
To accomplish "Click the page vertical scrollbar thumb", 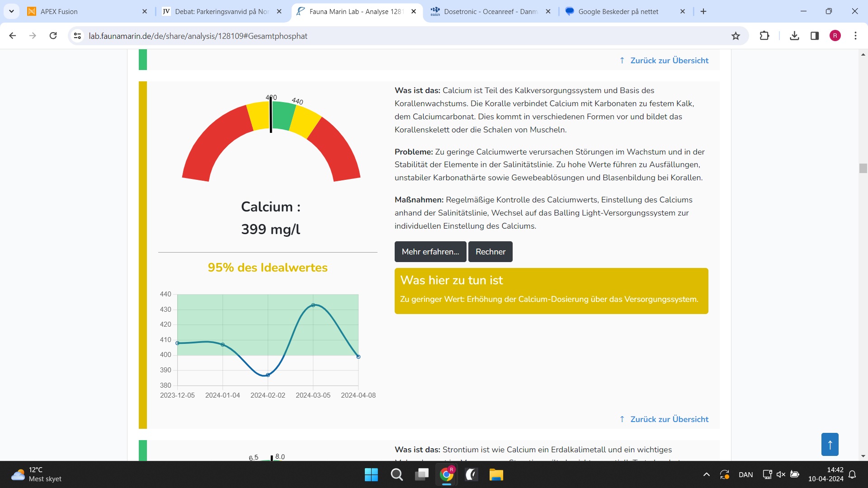I will pyautogui.click(x=863, y=168).
